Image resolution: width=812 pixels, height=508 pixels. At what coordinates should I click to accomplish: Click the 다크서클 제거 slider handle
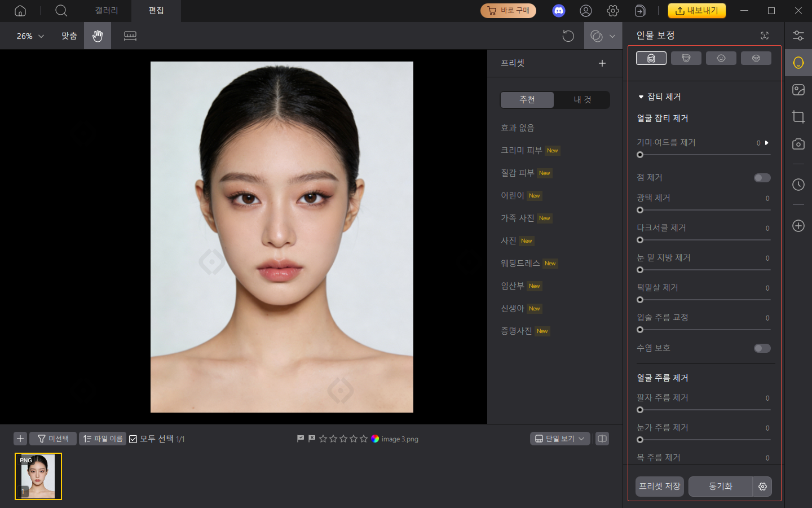(x=640, y=239)
